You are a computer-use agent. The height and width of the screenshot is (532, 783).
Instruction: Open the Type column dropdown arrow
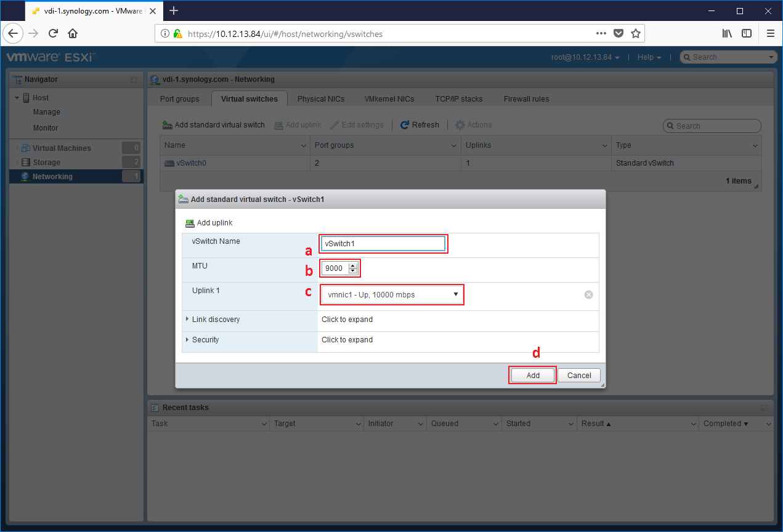tap(755, 146)
